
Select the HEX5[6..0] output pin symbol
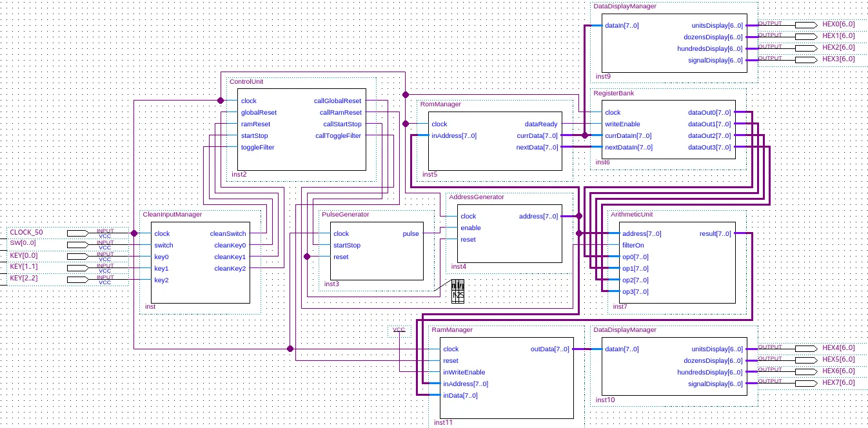click(806, 360)
